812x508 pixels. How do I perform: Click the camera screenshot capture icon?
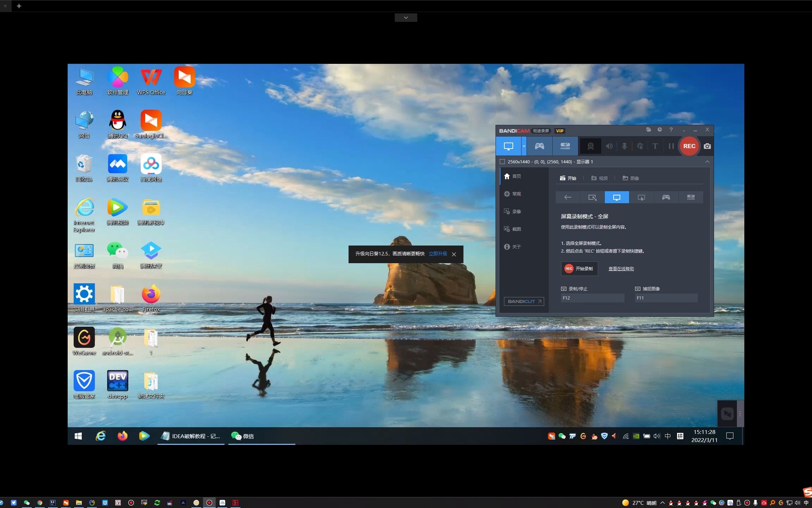[707, 146]
